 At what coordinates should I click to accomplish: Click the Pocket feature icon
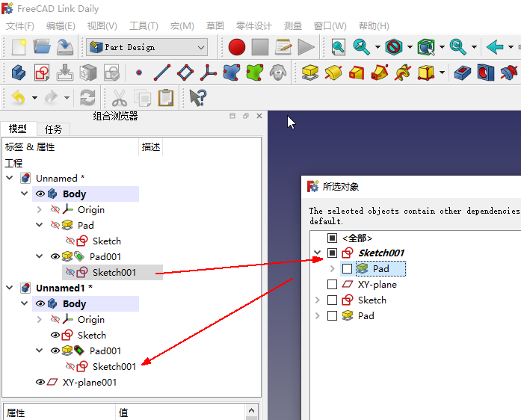tap(463, 72)
